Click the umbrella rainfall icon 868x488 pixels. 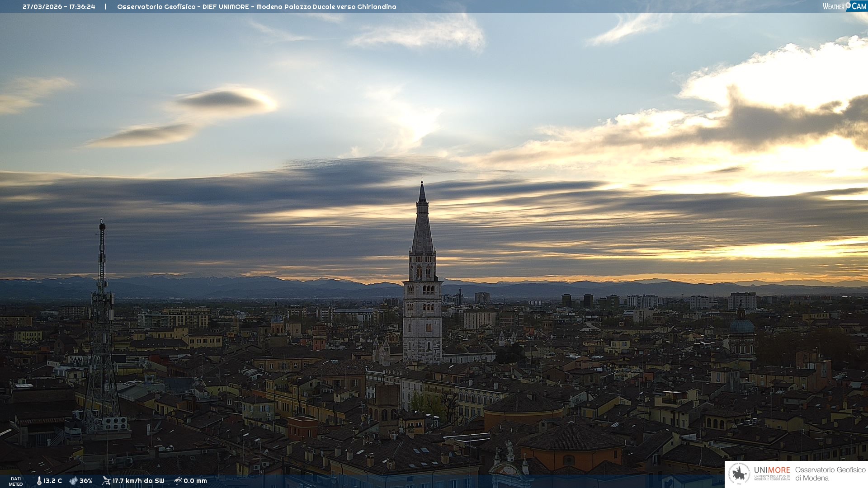(x=178, y=481)
